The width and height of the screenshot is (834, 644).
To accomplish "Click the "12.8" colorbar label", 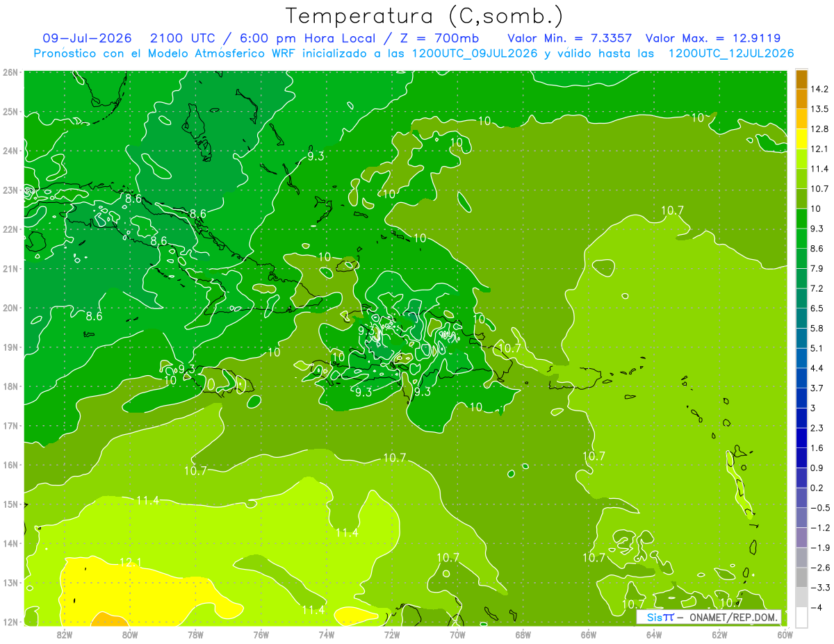I will pyautogui.click(x=819, y=129).
